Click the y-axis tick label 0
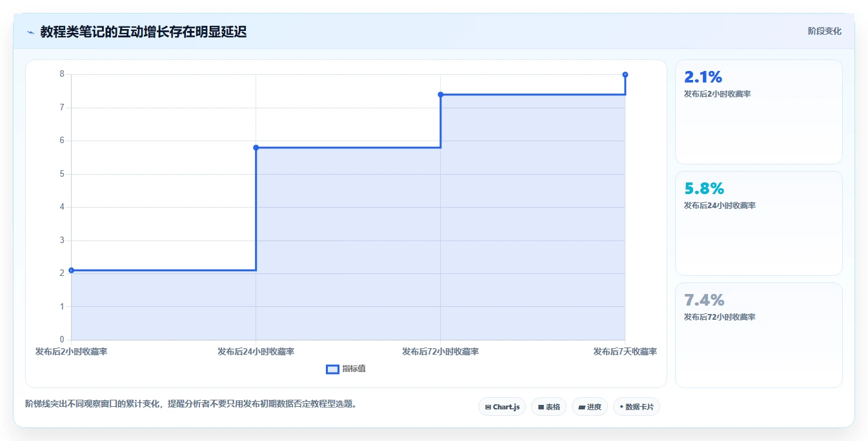The height and width of the screenshot is (441, 868). 62,340
